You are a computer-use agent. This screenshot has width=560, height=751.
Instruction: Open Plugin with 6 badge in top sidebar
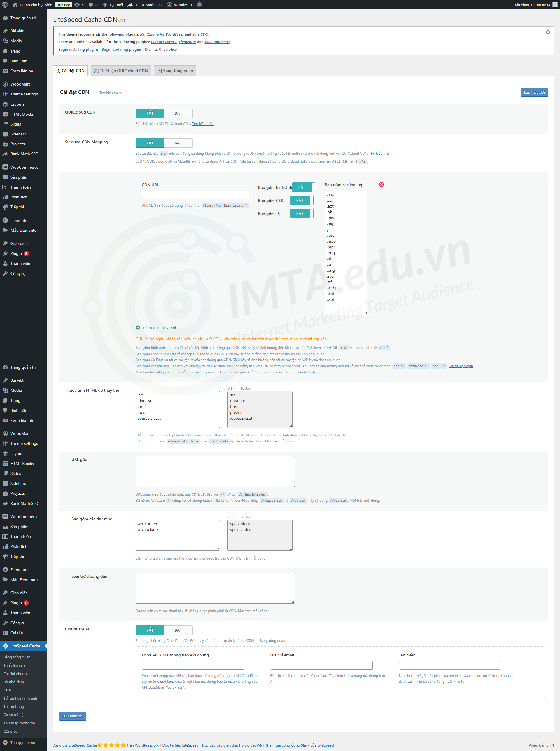click(x=16, y=253)
